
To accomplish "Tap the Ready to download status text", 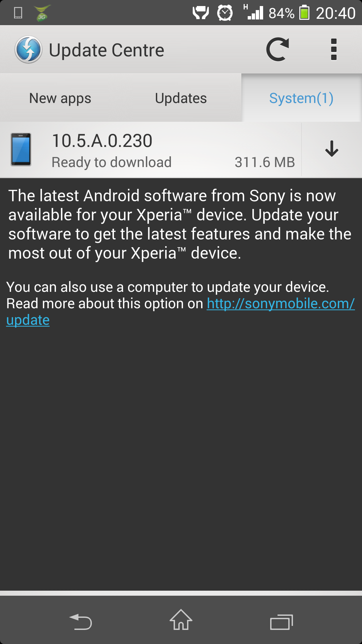I will (x=112, y=162).
